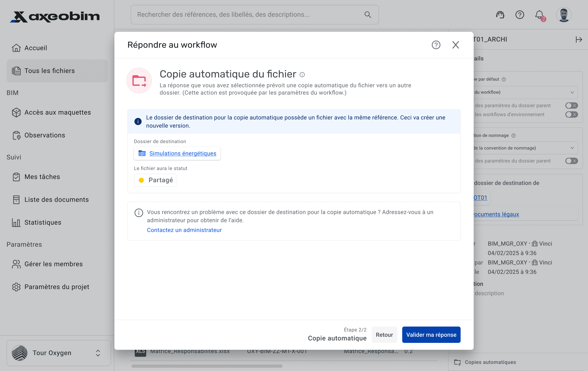
Task: Open the notifications bell
Action: 539,15
